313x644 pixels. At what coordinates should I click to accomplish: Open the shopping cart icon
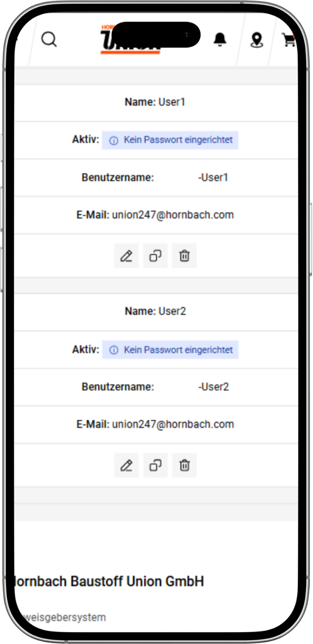(x=289, y=41)
